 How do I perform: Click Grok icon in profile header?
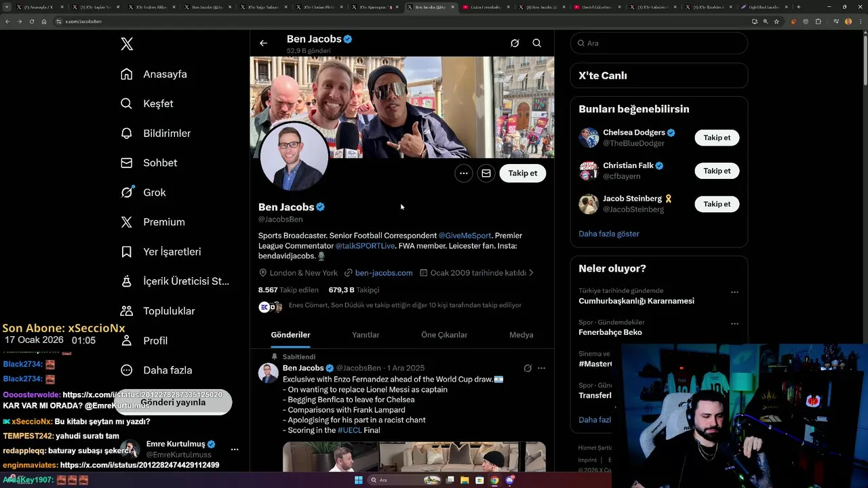pos(515,43)
